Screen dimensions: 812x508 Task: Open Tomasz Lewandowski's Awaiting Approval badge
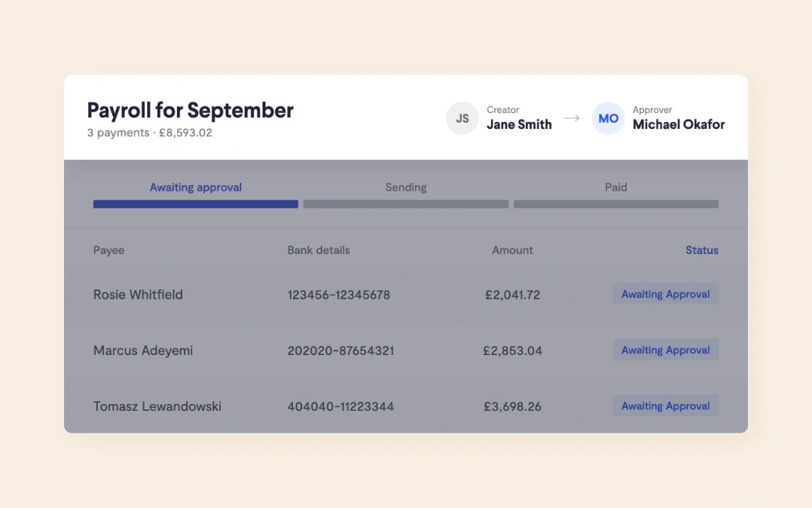click(x=665, y=406)
